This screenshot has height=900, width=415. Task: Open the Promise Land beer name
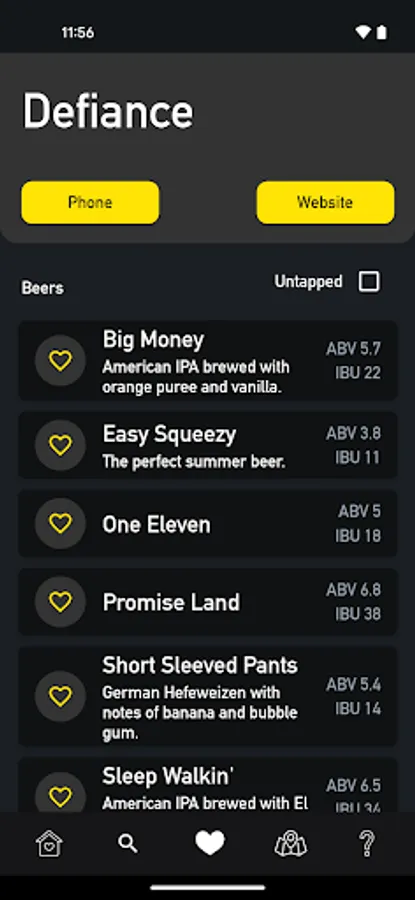(171, 603)
